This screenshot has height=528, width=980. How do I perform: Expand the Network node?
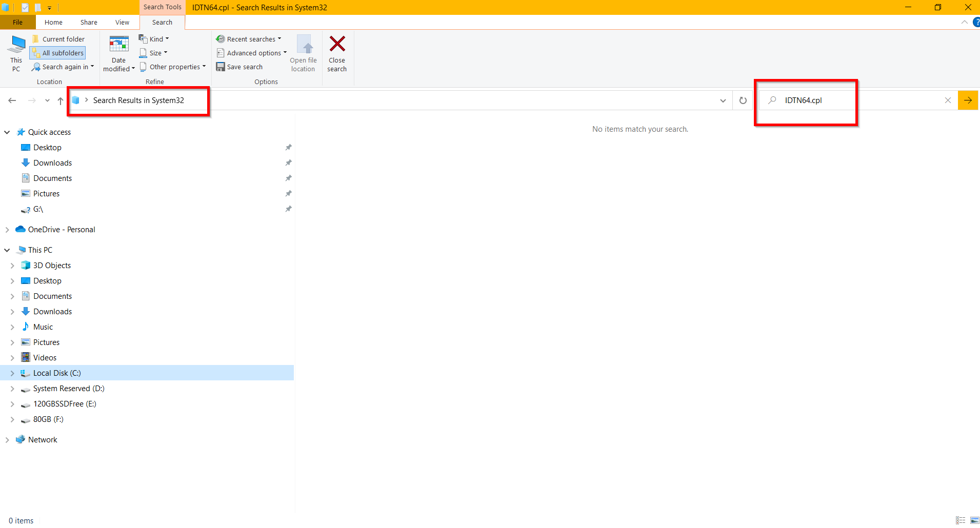pyautogui.click(x=7, y=440)
